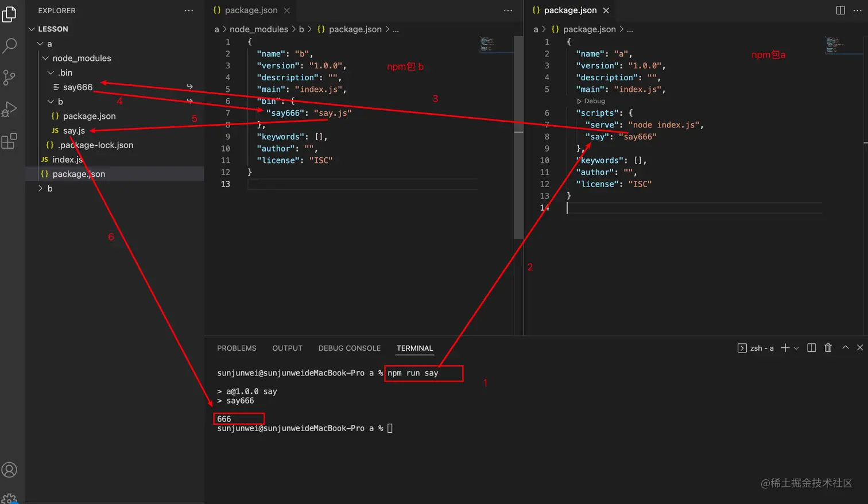Open the Accounts menu icon
Screen dimensions: 868x504
coord(10,470)
